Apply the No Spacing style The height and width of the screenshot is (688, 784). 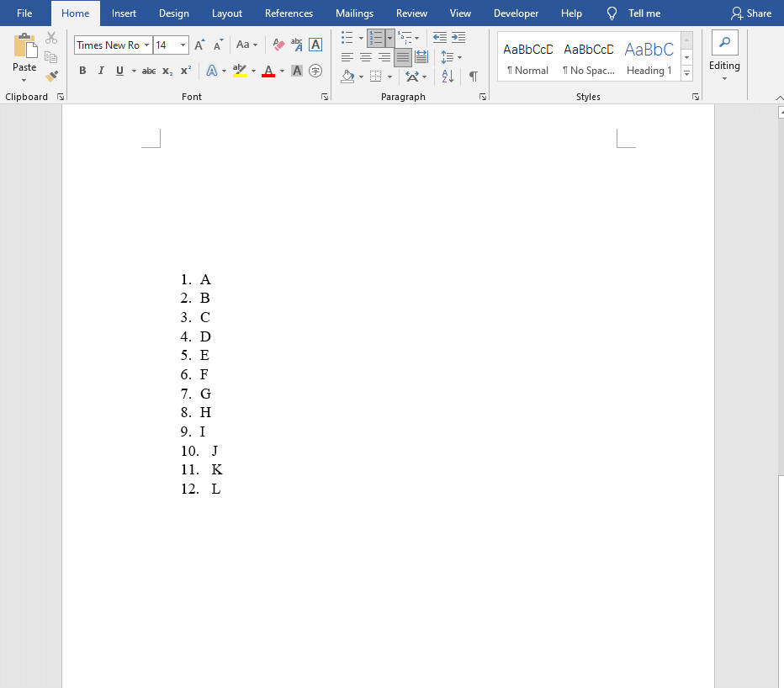(x=589, y=57)
